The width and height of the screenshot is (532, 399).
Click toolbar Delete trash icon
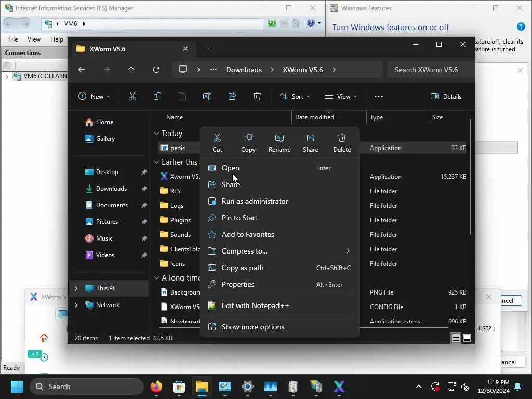pos(257,96)
